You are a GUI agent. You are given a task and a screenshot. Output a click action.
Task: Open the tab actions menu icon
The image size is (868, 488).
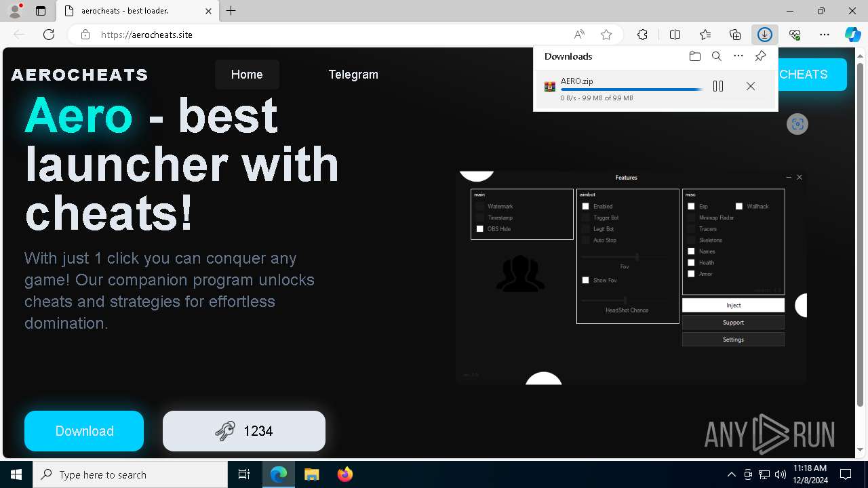tap(41, 11)
